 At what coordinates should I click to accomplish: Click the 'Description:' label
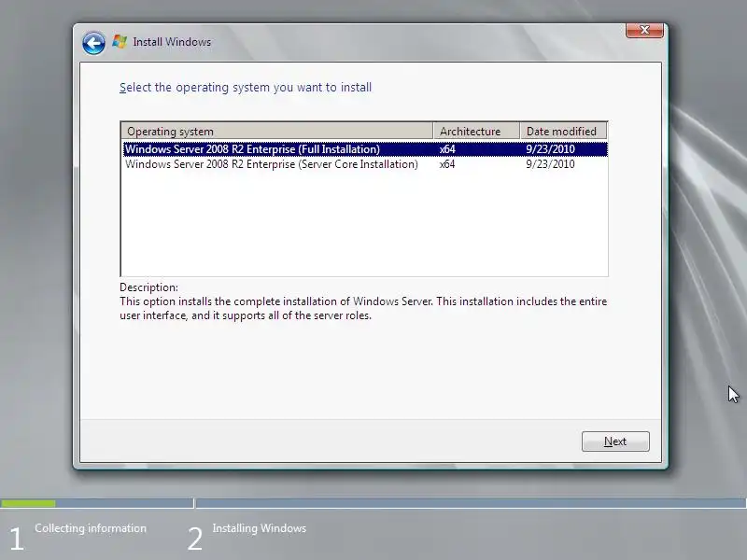pyautogui.click(x=148, y=287)
